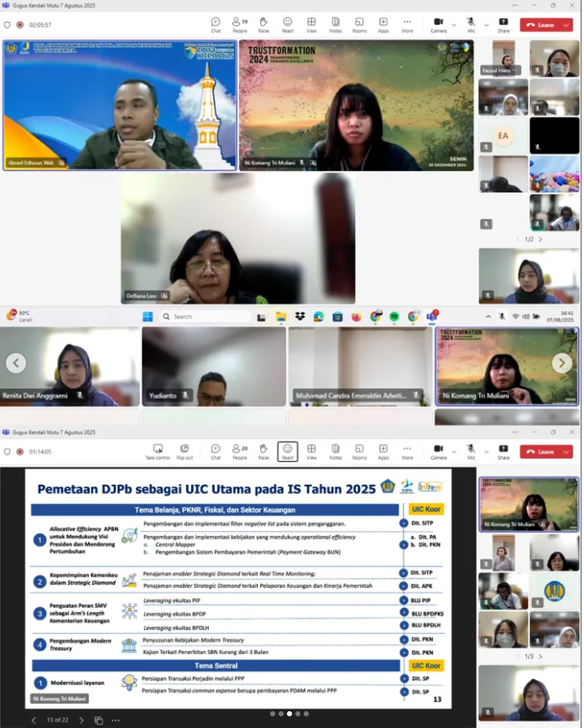The image size is (584, 728).
Task: Open Share menu in lower meeting window
Action: 503,452
